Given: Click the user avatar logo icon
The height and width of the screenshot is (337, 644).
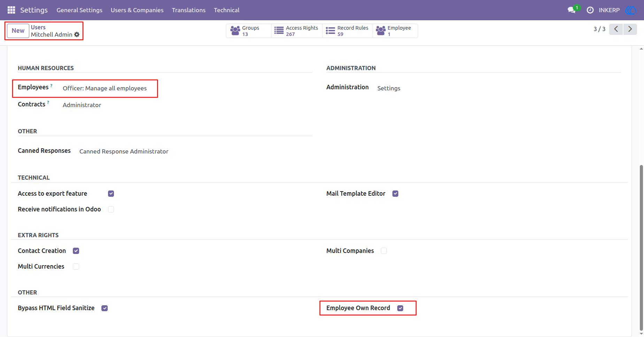Looking at the screenshot, I should [x=631, y=10].
